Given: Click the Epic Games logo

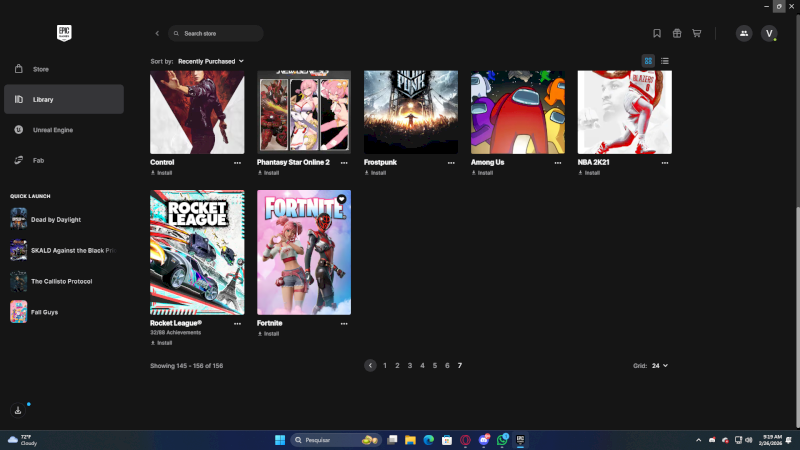Looking at the screenshot, I should click(x=64, y=33).
